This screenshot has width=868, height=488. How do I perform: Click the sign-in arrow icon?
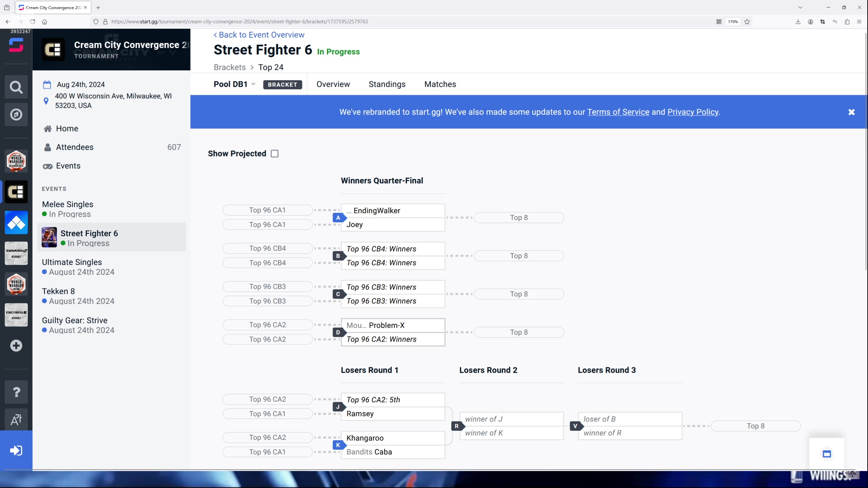(16, 450)
